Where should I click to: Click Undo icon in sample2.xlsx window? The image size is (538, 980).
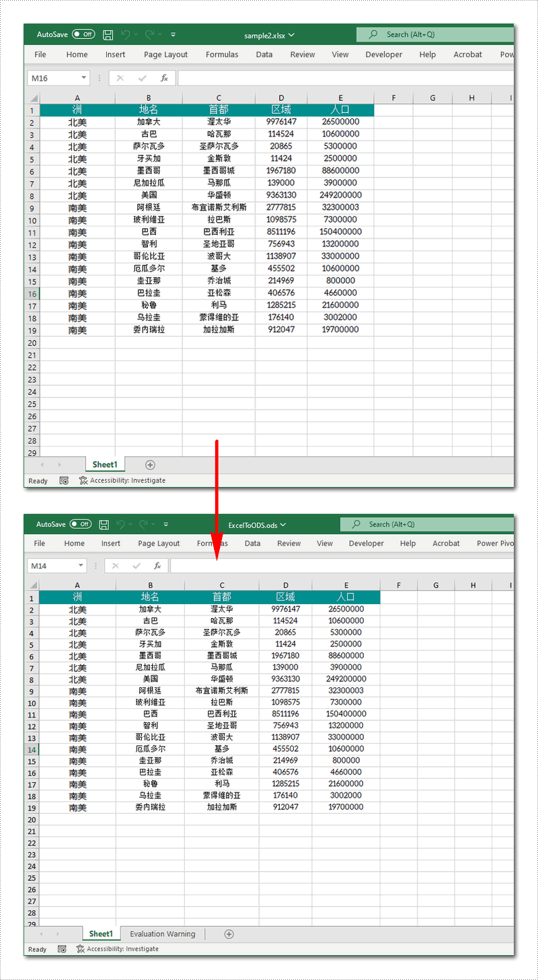[126, 34]
